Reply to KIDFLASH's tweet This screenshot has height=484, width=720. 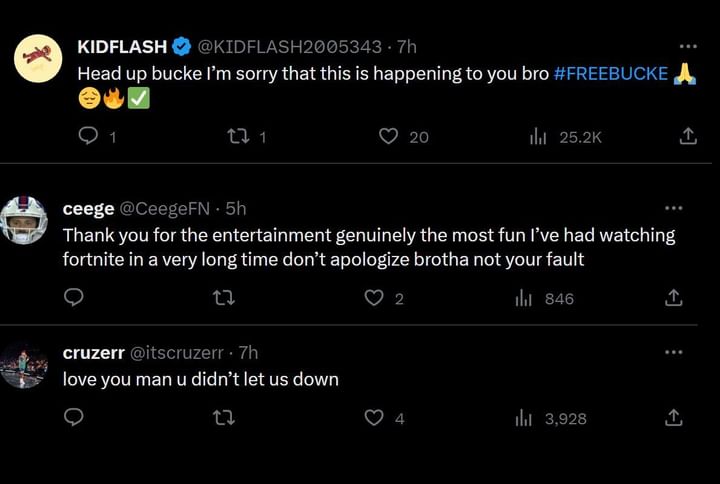pyautogui.click(x=88, y=136)
